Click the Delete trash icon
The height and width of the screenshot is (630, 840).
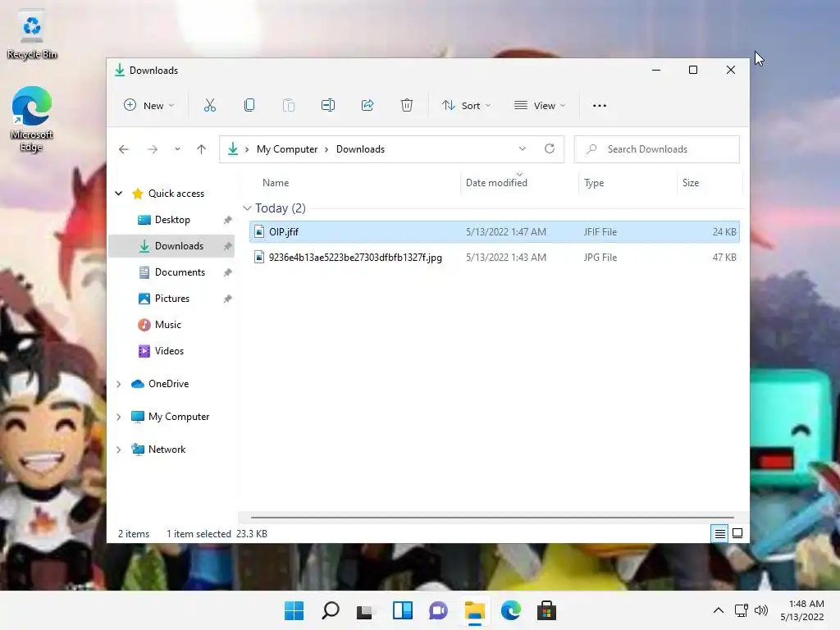click(407, 106)
